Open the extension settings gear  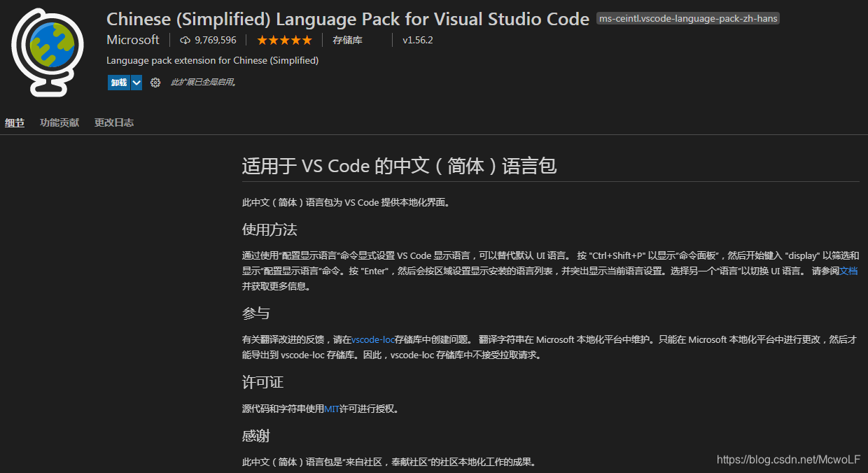(155, 83)
